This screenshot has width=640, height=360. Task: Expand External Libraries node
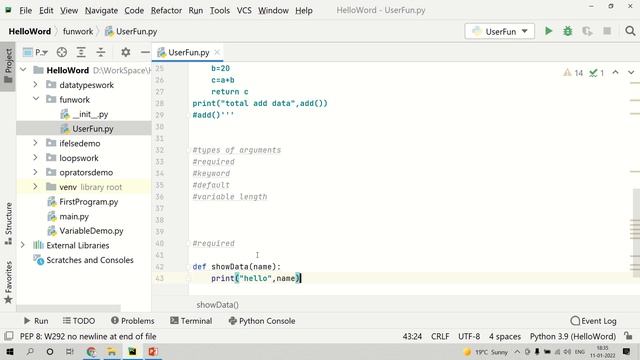[x=23, y=245]
